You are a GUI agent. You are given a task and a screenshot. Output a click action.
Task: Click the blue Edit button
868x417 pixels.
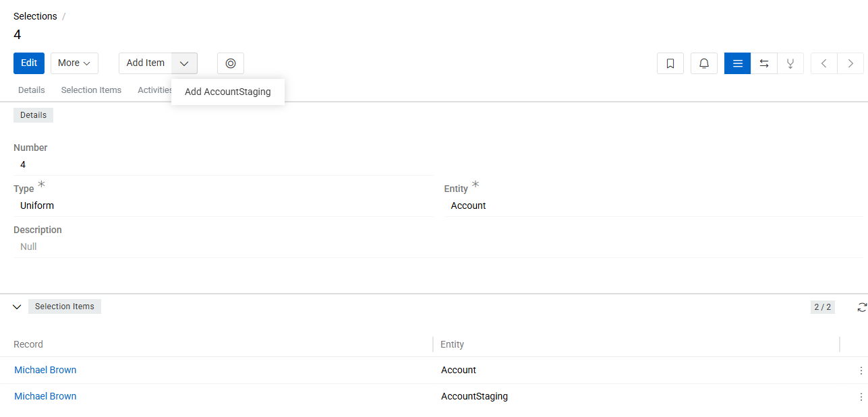[x=29, y=63]
